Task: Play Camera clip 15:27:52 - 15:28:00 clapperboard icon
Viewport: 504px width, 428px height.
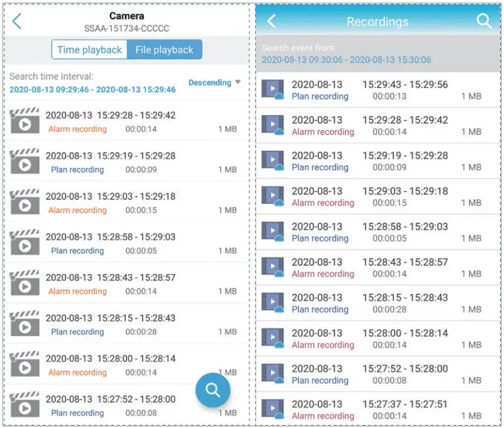Action: [x=25, y=404]
